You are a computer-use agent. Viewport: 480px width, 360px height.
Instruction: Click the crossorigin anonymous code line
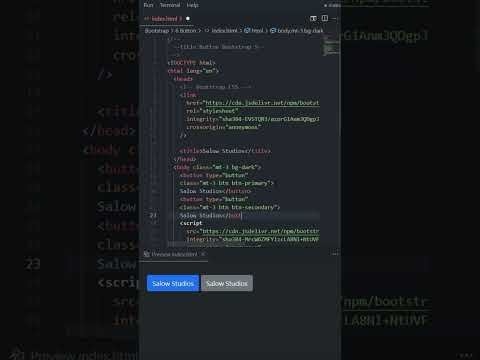(x=223, y=127)
